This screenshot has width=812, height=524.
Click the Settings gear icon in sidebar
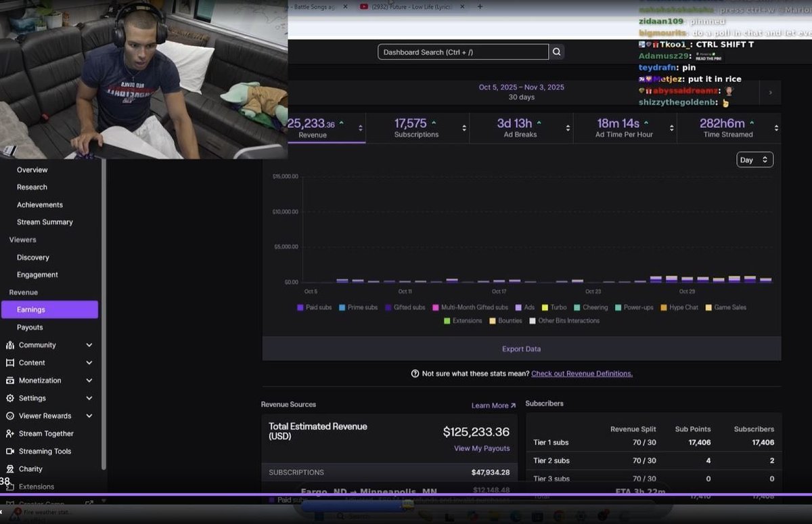(10, 398)
